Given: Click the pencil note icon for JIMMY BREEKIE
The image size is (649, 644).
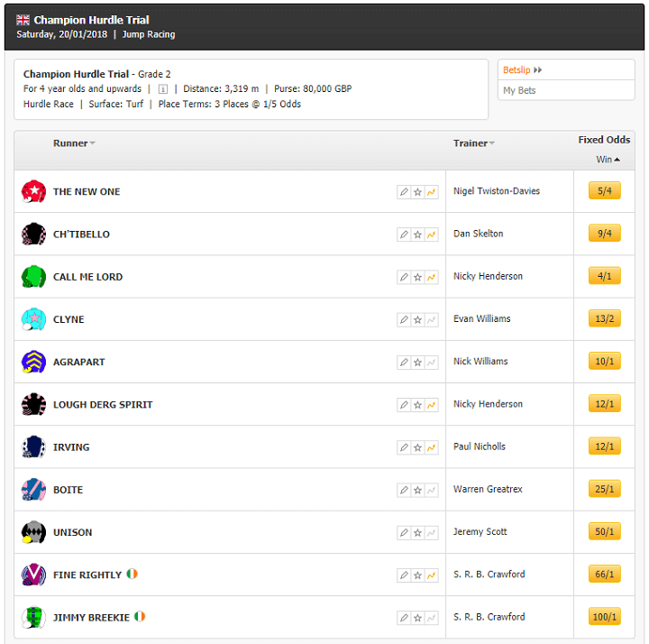Looking at the screenshot, I should [404, 618].
